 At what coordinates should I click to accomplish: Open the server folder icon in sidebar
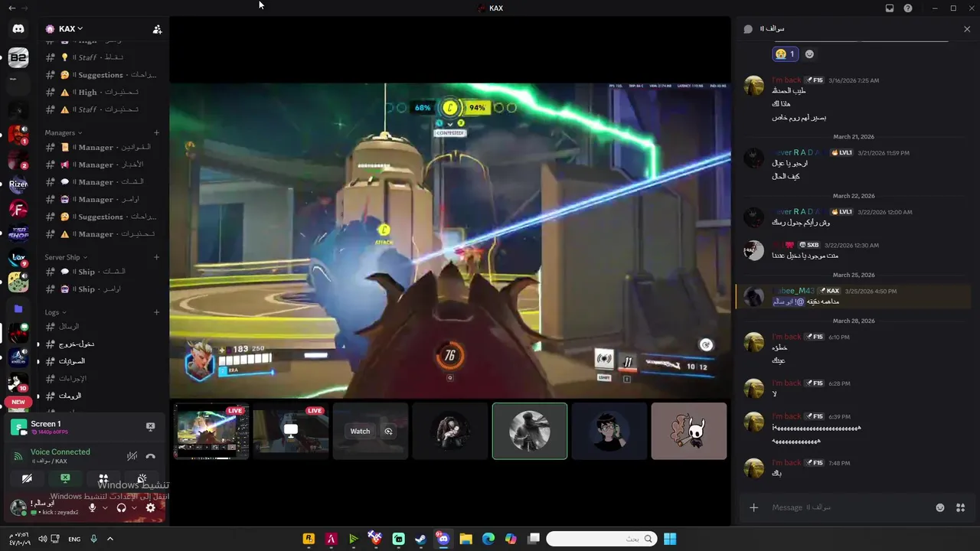click(18, 309)
